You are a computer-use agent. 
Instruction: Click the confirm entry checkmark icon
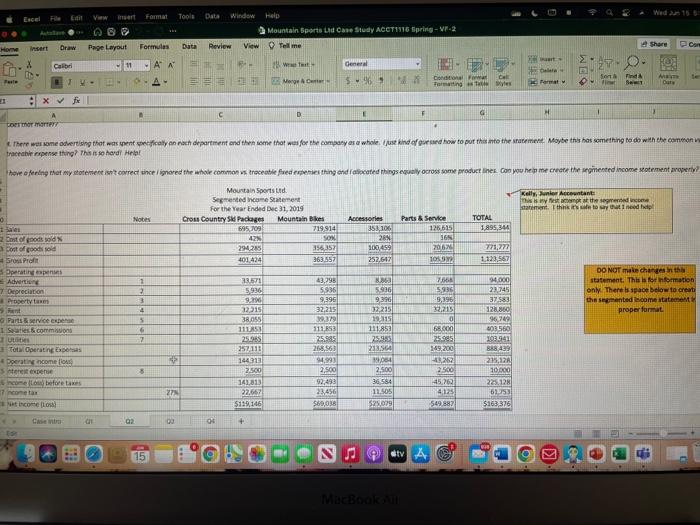click(x=61, y=101)
